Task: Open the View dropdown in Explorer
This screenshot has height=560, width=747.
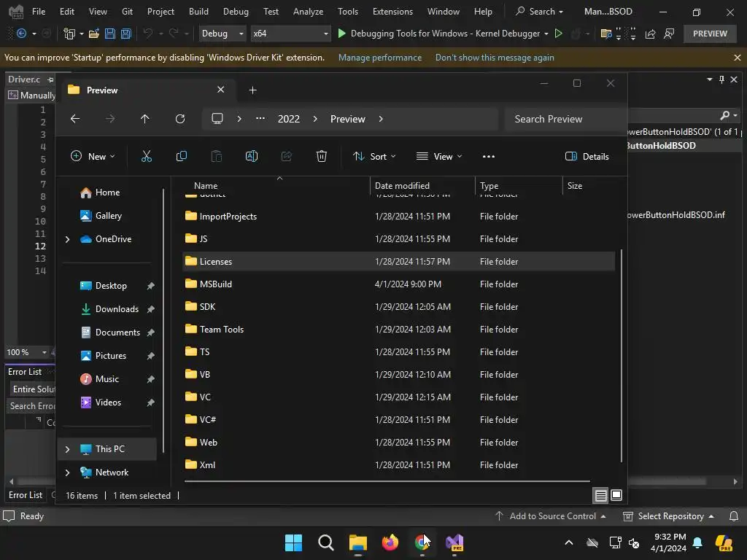Action: pyautogui.click(x=439, y=156)
